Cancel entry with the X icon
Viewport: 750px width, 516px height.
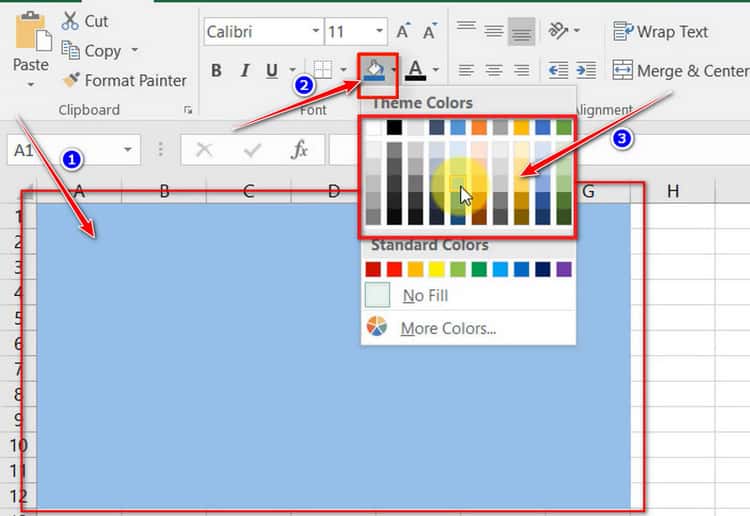(204, 150)
